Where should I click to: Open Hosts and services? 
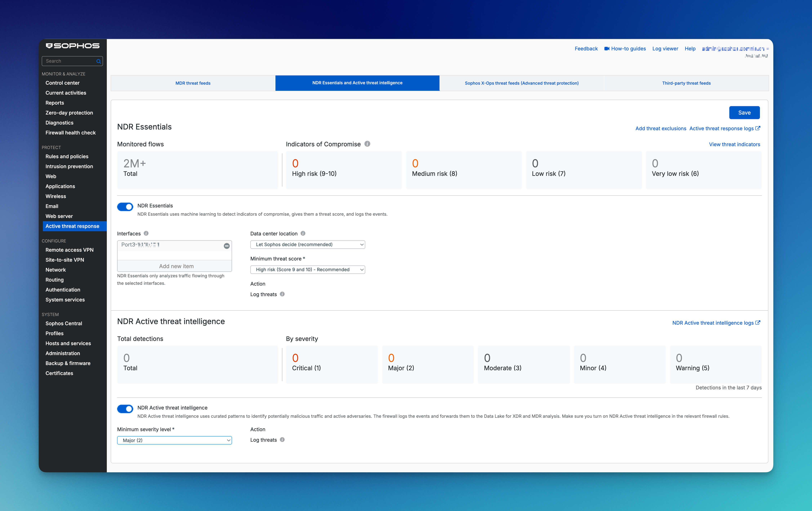coord(68,343)
